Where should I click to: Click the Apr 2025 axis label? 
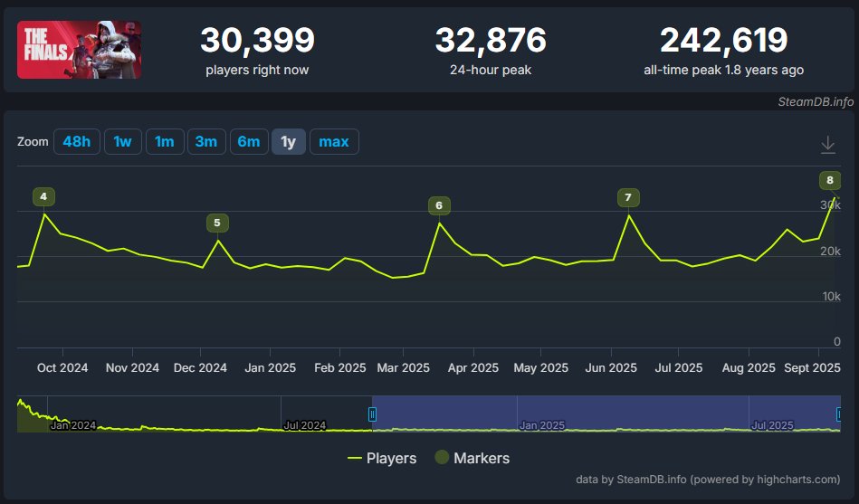pos(473,367)
